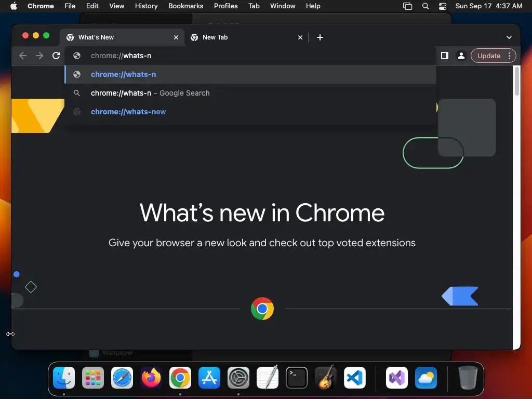Toggle the Chrome side panel icon
Viewport: 532px width, 399px height.
pos(445,56)
